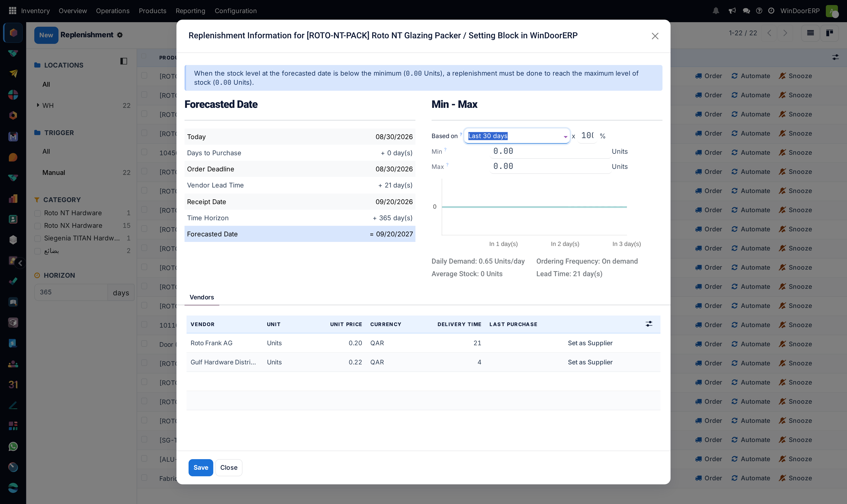The width and height of the screenshot is (847, 504).
Task: Check the row checkbox beside [ALU- product
Action: coord(144,458)
